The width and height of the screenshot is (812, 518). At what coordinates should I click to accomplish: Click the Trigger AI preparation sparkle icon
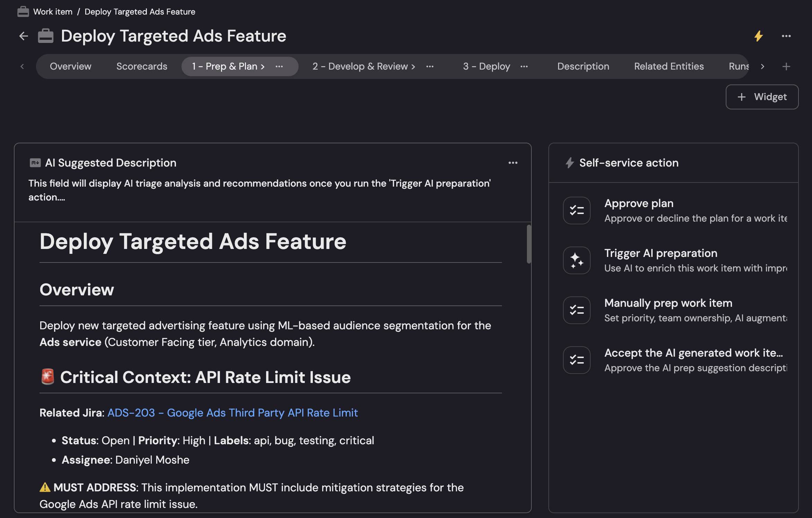point(576,260)
